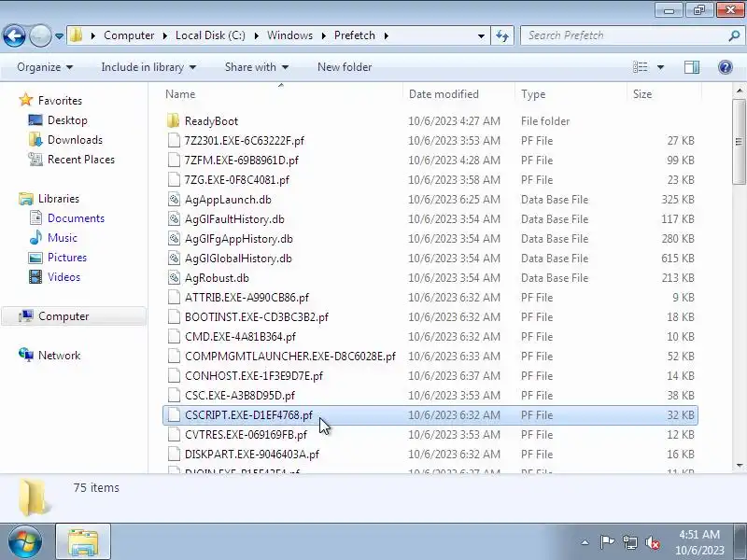The image size is (747, 560).
Task: Expand the arrow after Computer breadcrumb
Action: 165,35
